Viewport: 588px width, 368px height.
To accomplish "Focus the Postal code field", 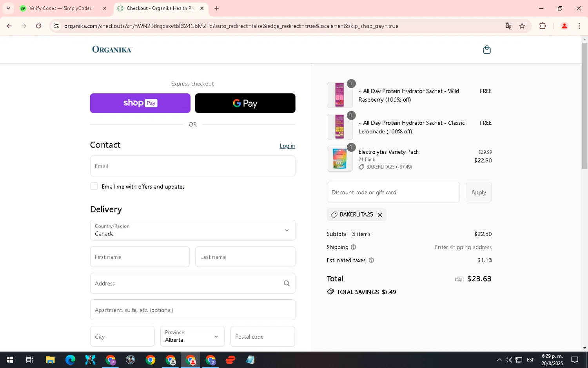I will [x=263, y=336].
